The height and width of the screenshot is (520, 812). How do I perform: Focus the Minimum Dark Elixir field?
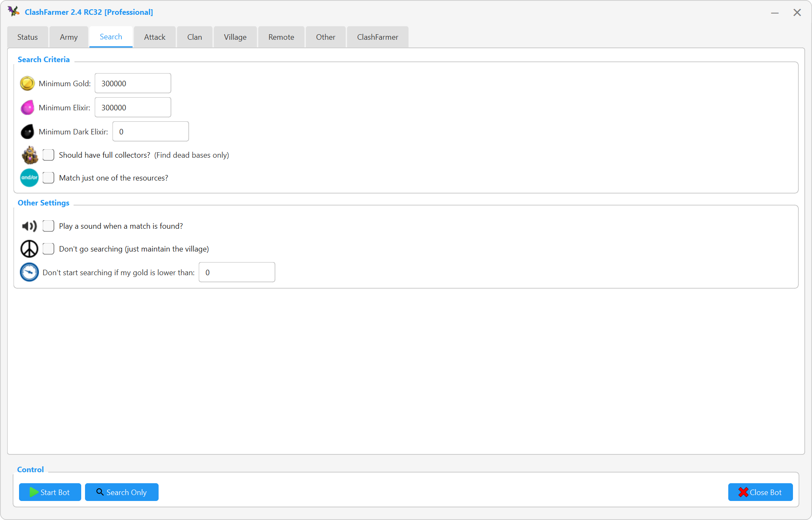[x=151, y=131]
